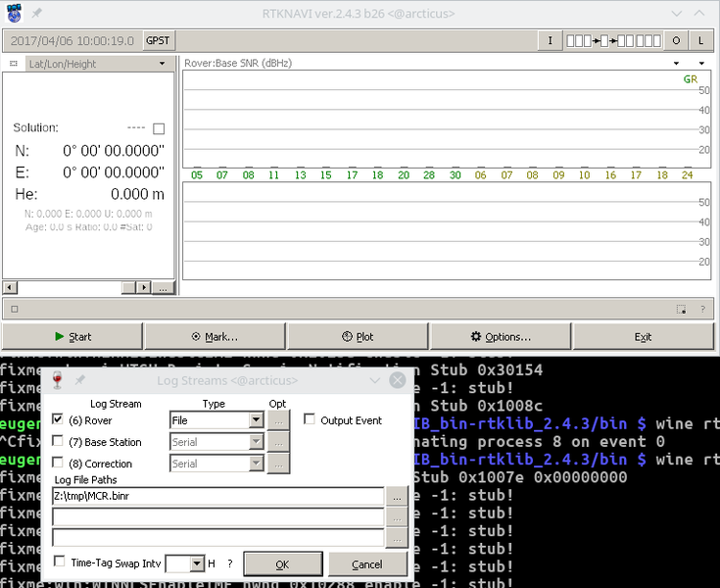Image resolution: width=720 pixels, height=588 pixels.
Task: Tick the Output Event checkbox
Action: pos(310,420)
